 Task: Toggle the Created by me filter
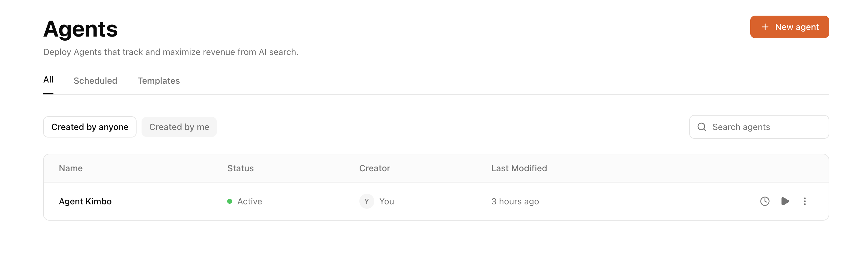click(179, 127)
